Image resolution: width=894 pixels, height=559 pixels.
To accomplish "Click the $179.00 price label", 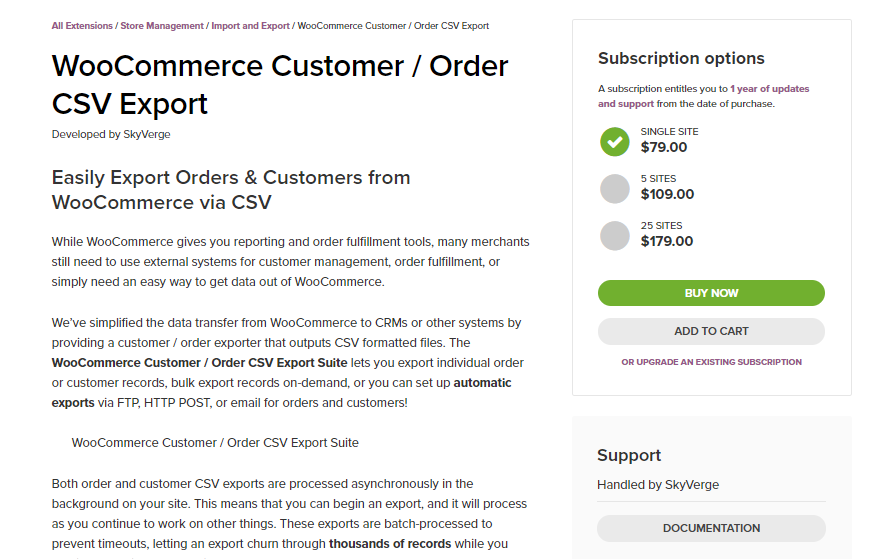I will point(667,241).
